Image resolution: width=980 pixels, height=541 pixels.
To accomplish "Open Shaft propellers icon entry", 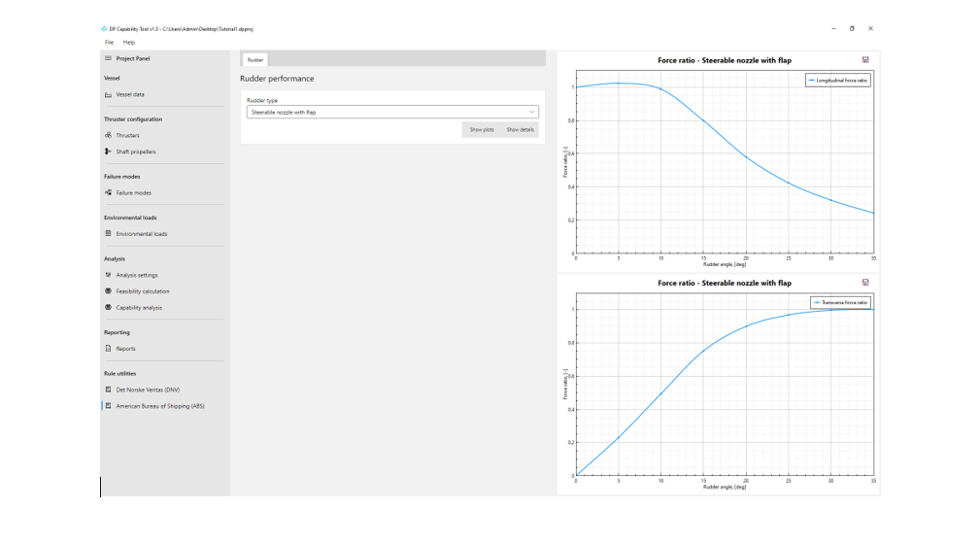I will 108,152.
